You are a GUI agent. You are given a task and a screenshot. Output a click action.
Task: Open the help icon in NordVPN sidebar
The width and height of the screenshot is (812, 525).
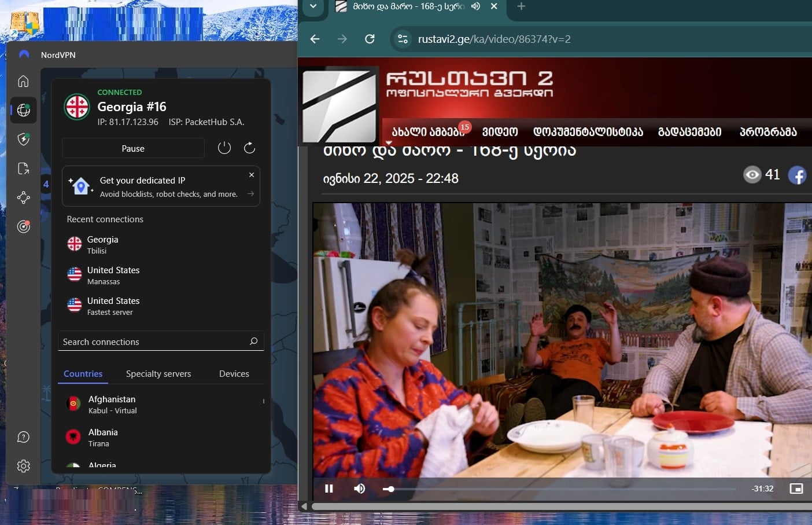pyautogui.click(x=23, y=437)
